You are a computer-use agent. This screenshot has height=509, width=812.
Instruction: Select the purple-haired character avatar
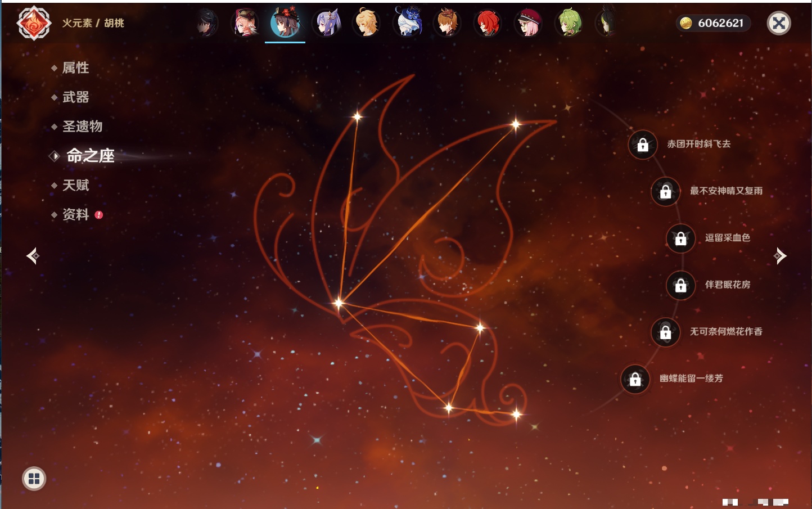[327, 23]
